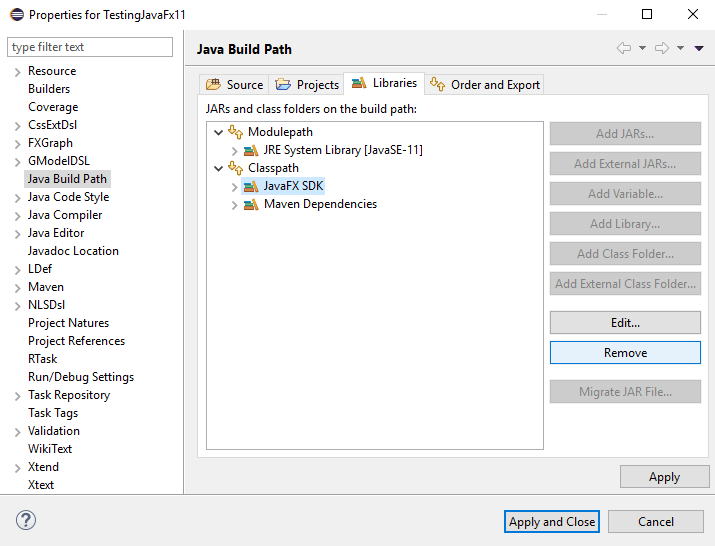Switch to the Source tab

pyautogui.click(x=234, y=84)
